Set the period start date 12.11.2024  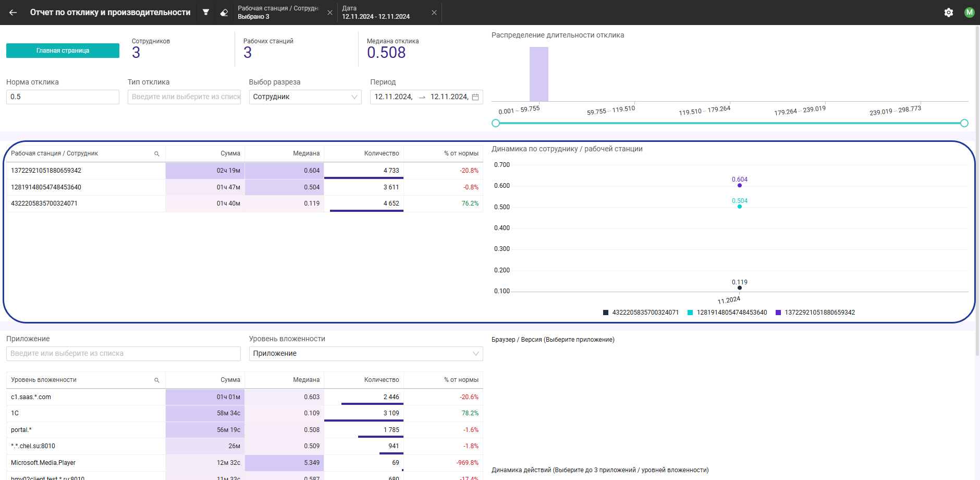(394, 97)
